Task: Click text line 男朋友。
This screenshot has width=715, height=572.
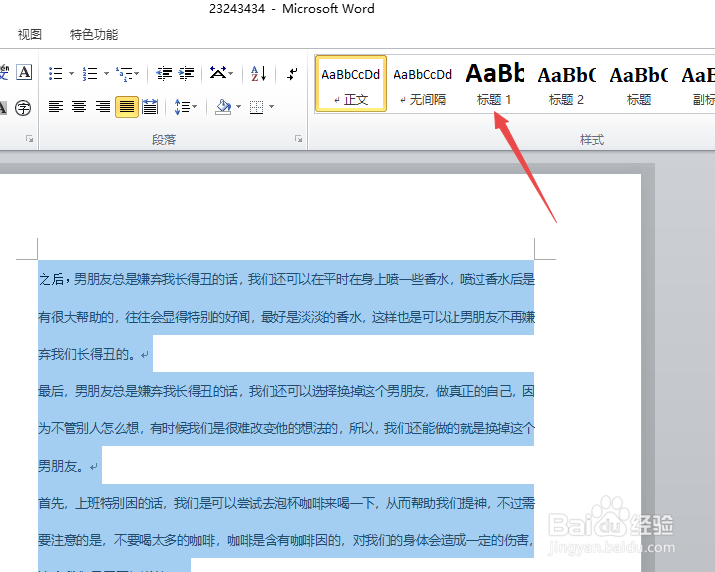Action: click(62, 466)
